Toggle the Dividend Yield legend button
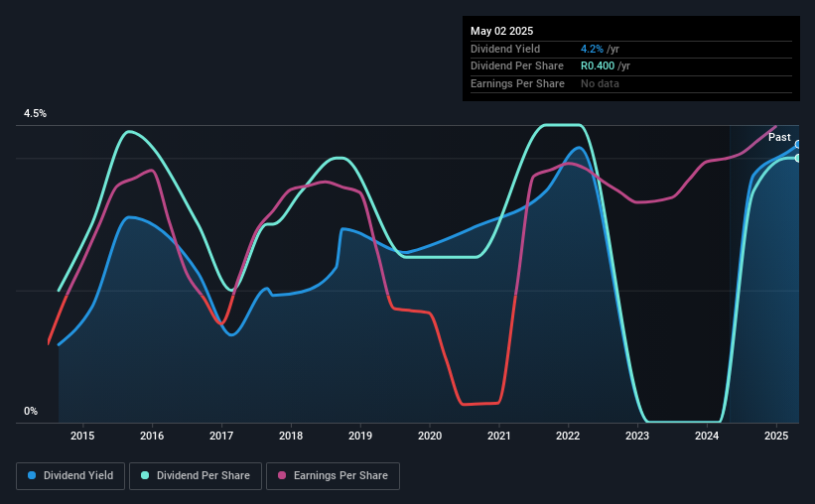815x504 pixels. click(x=70, y=476)
